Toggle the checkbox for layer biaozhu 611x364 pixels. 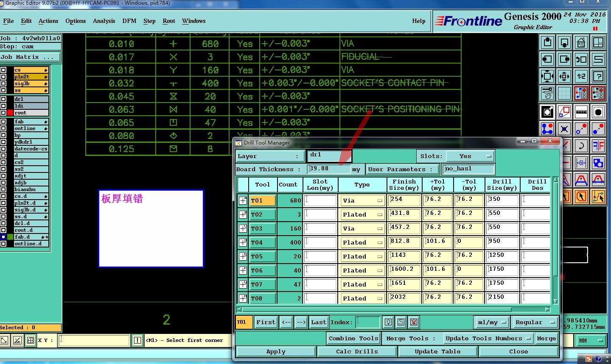3,189
